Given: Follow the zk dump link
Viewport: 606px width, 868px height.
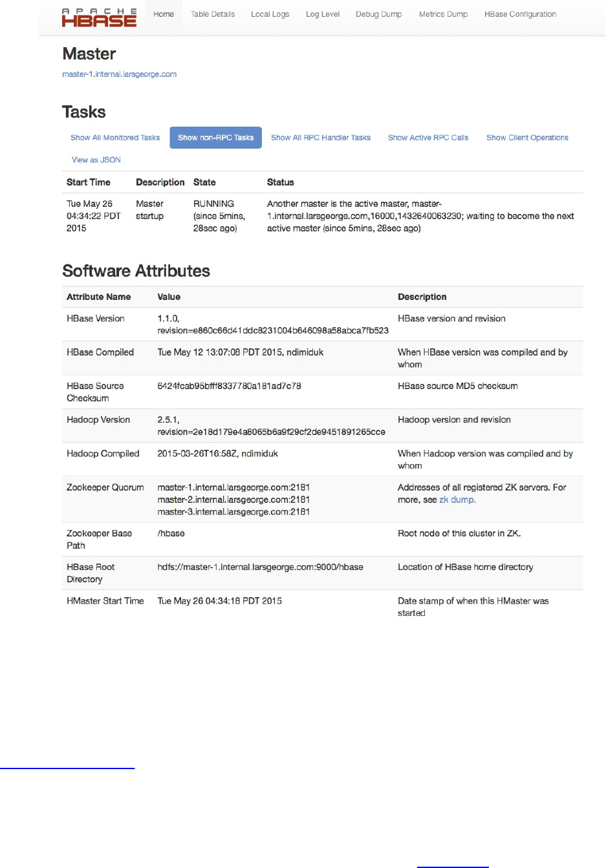Looking at the screenshot, I should (457, 500).
